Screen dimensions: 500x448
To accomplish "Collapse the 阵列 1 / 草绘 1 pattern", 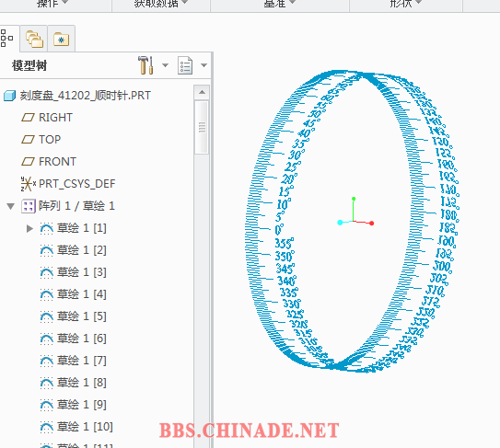I will coord(10,206).
